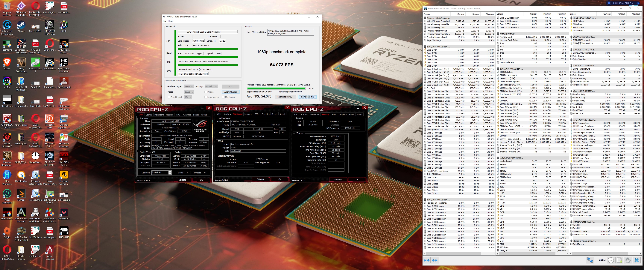Launch CPUID ROG CPU-Z shortcut
The image size is (644, 270).
(7, 121)
